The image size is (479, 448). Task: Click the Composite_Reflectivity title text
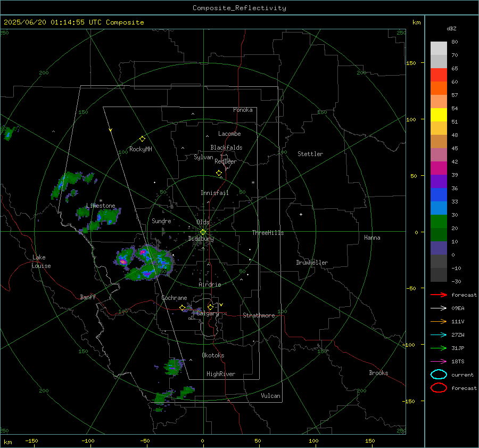pyautogui.click(x=240, y=8)
